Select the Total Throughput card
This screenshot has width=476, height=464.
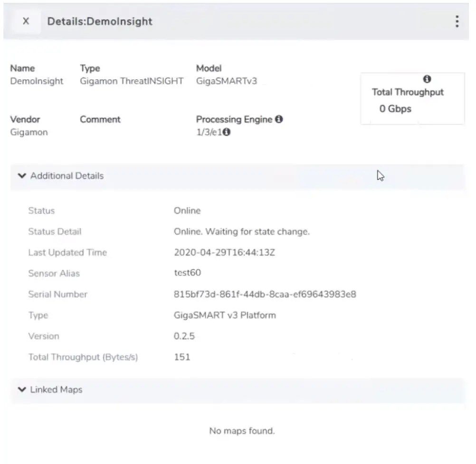point(412,98)
